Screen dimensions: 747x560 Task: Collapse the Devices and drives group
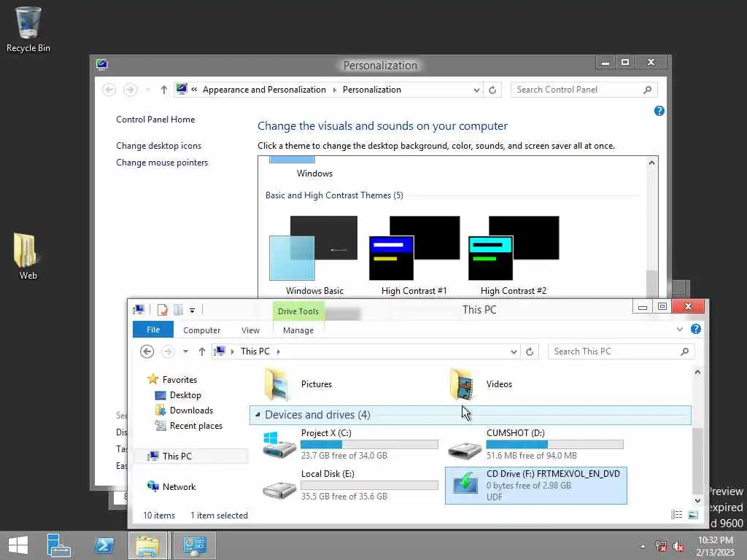click(x=258, y=415)
